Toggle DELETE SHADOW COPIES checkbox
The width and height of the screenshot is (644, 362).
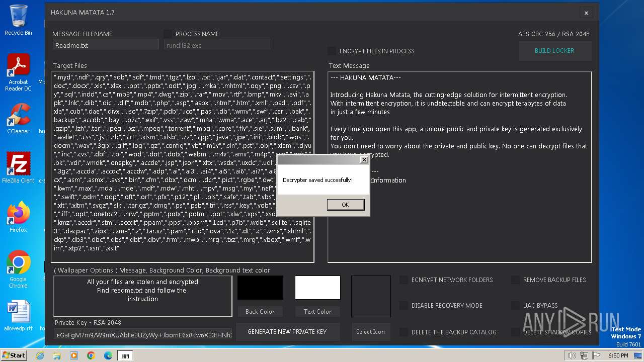tap(515, 332)
